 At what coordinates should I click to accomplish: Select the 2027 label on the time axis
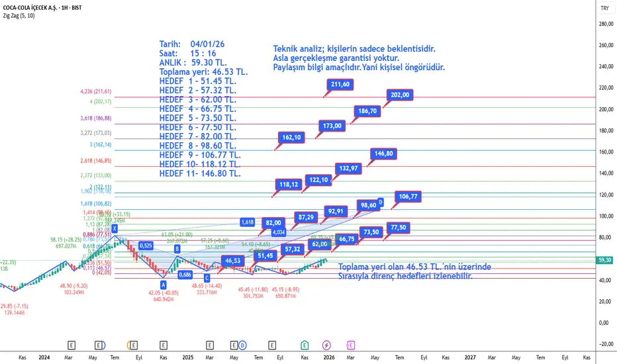(x=470, y=357)
